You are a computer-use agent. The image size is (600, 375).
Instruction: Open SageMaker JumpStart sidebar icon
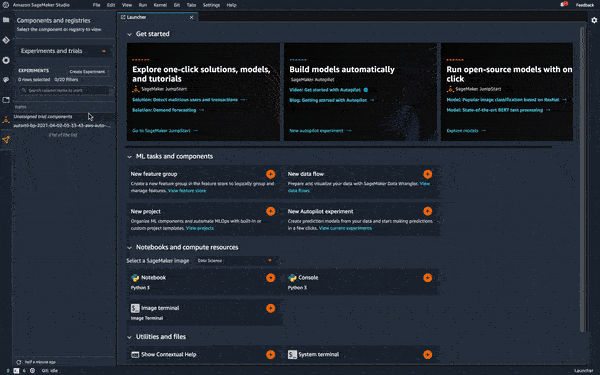[6, 120]
